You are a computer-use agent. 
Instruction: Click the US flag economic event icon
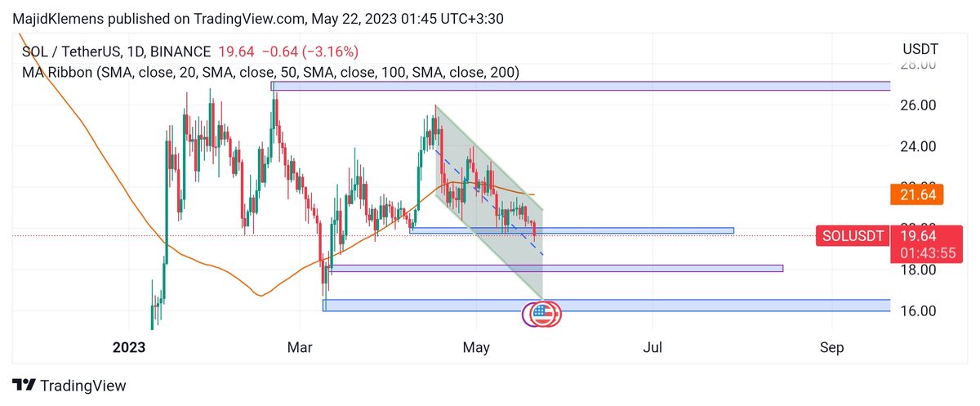coord(540,312)
